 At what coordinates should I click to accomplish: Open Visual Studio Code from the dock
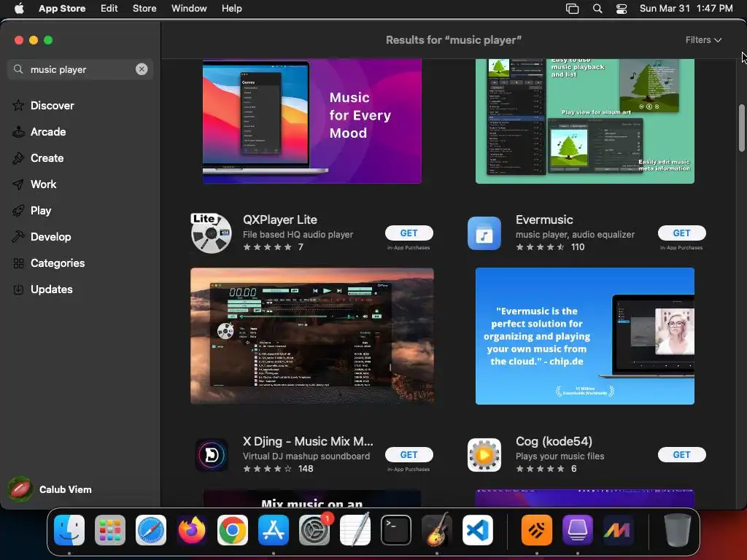478,530
